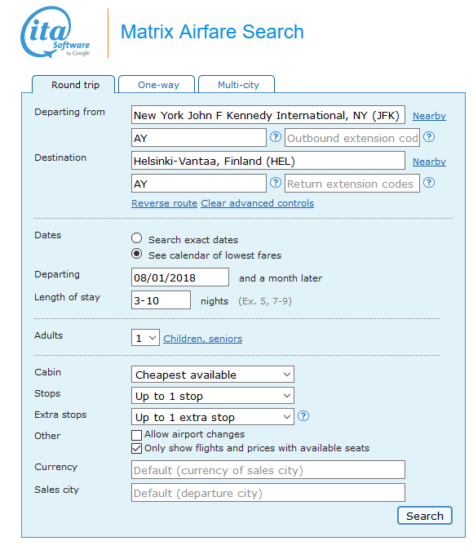Open the Stops dropdown
This screenshot has height=550, width=473.
213,396
